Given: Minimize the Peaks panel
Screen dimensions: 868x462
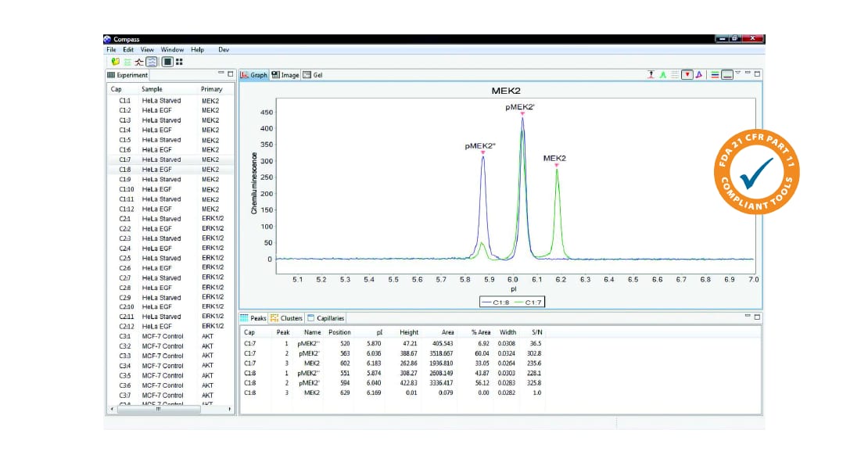Looking at the screenshot, I should point(748,316).
